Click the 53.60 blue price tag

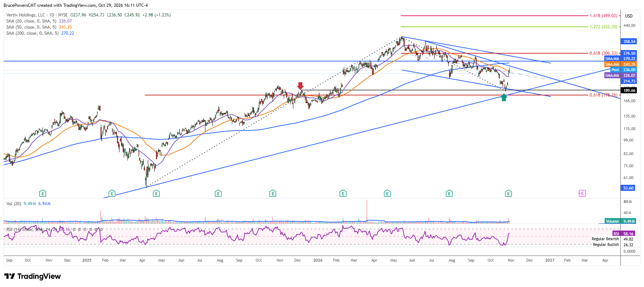628,188
